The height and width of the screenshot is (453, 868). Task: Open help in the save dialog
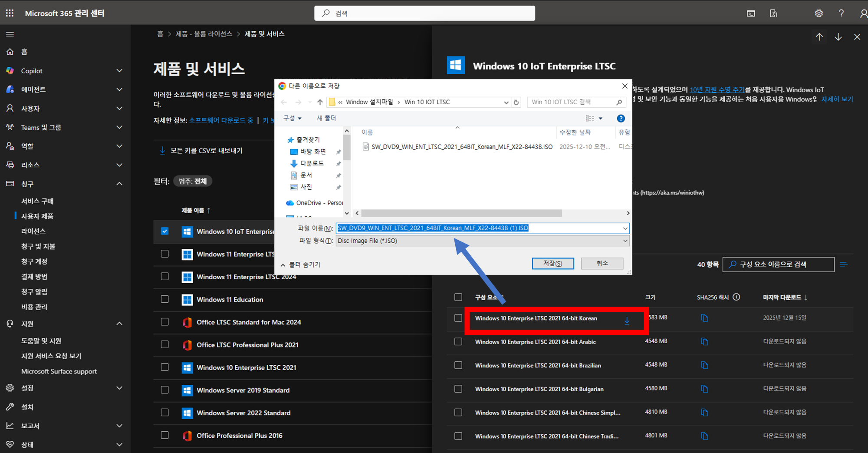621,118
